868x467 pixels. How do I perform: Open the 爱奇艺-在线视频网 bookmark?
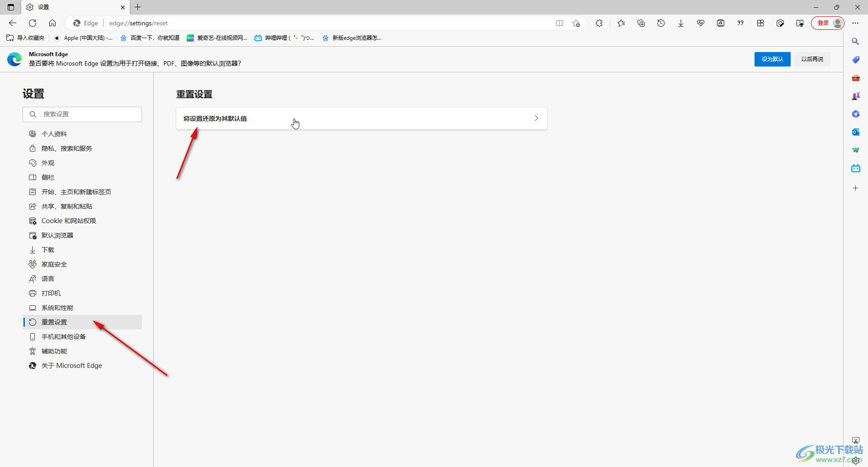point(217,38)
